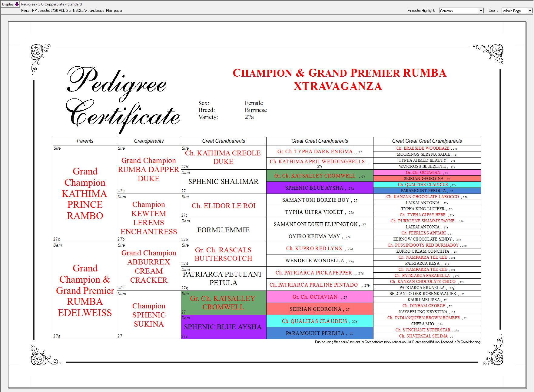Viewport: 534px width, 392px height.
Task: Click KAURI MELISSA
Action: 427,300
